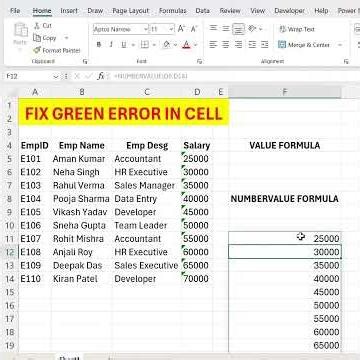Decrease the indent
The height and width of the screenshot is (360, 360).
tap(252, 45)
